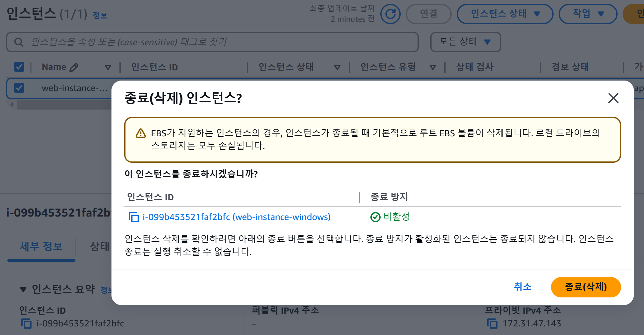Click the horizontal scrollbar left arrow

pyautogui.click(x=11, y=105)
